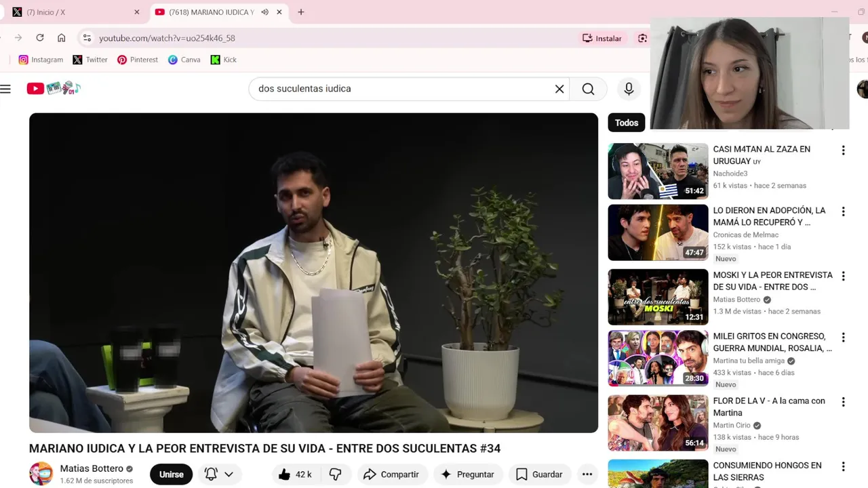Open Matias Bottero channel name link
This screenshot has width=868, height=488.
point(92,468)
